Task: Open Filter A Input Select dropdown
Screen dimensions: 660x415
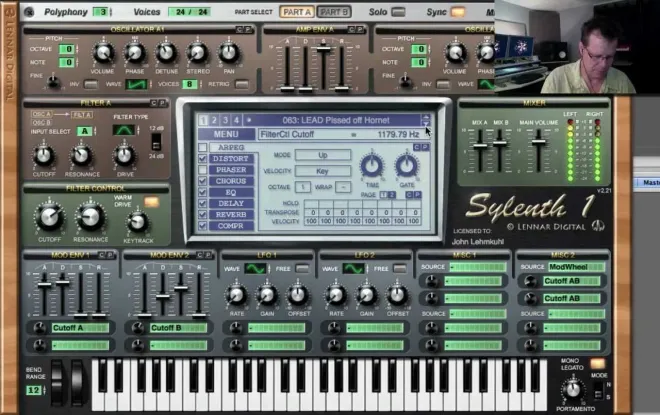Action: pyautogui.click(x=85, y=131)
